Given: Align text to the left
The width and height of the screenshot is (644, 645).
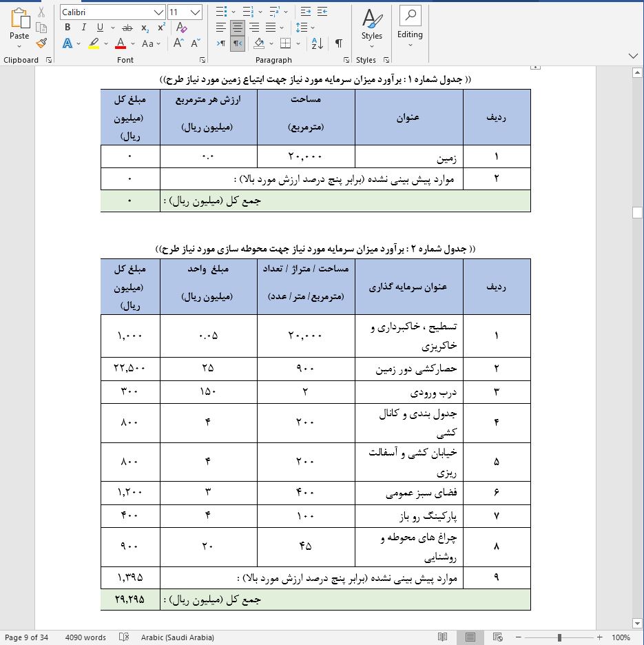Looking at the screenshot, I should point(221,28).
